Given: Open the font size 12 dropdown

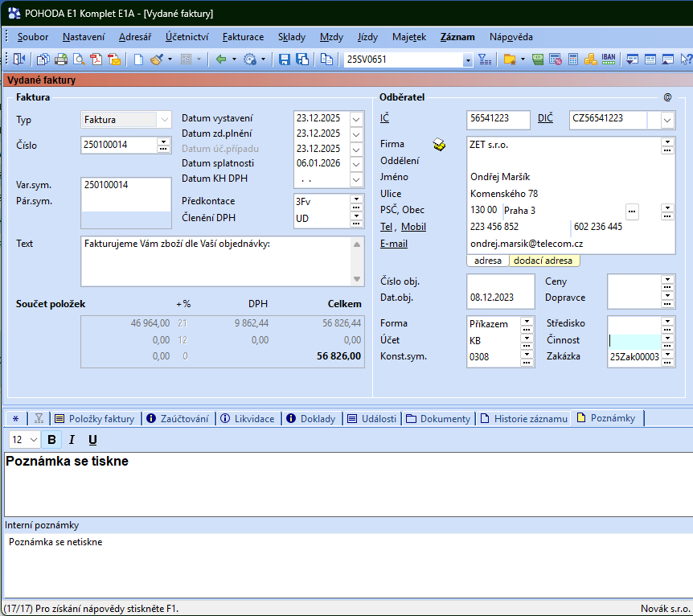Looking at the screenshot, I should [33, 440].
